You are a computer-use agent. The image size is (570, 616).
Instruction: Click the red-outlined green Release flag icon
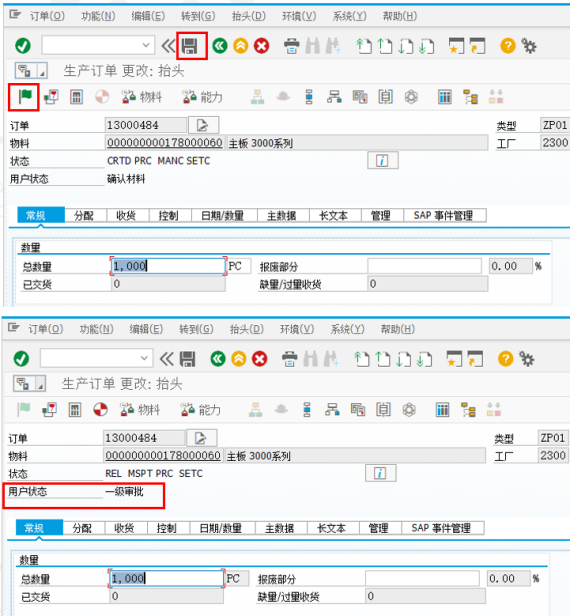(x=25, y=96)
